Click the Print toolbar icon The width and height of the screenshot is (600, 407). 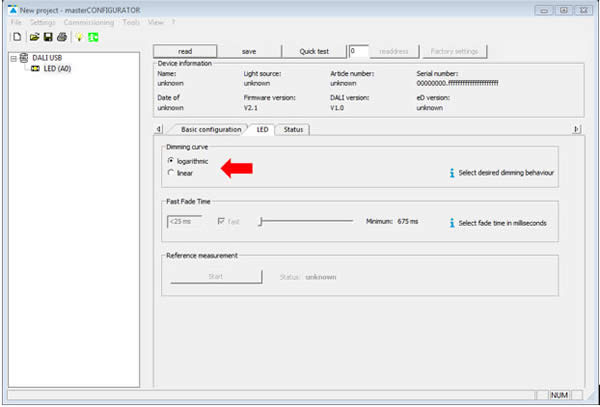pos(61,37)
